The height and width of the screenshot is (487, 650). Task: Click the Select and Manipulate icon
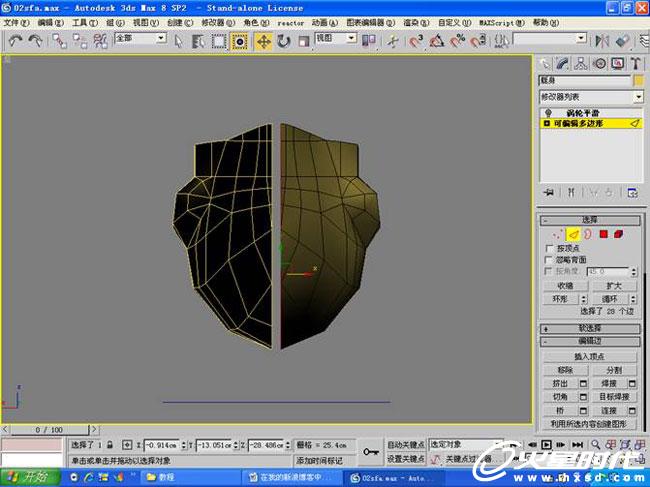393,41
